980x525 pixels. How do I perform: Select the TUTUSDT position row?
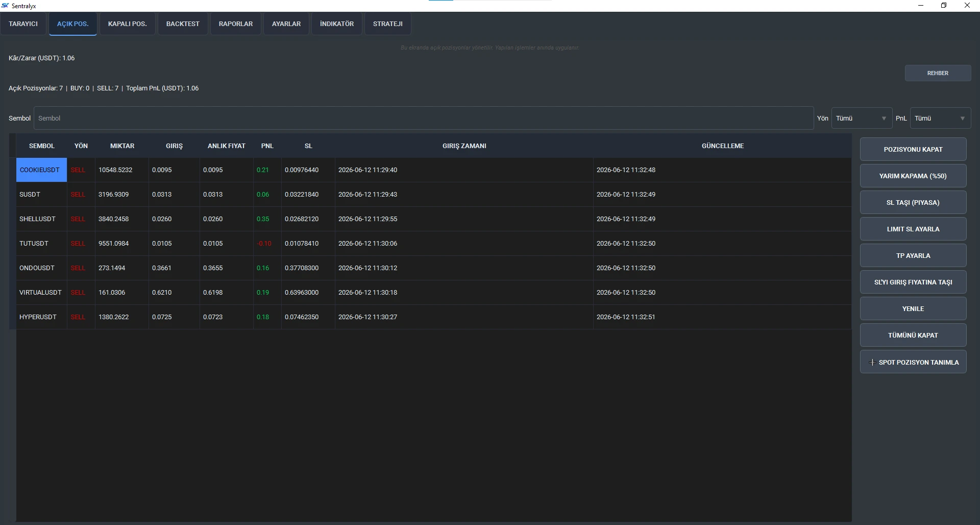tap(434, 244)
